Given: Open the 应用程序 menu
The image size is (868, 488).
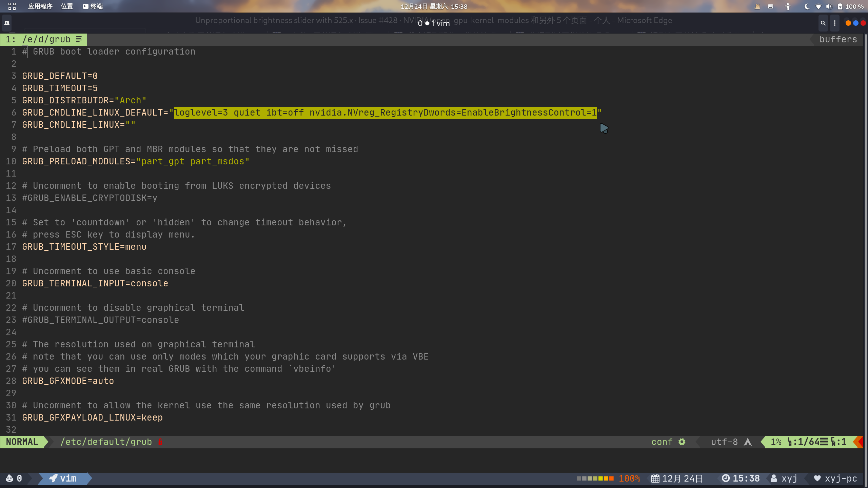Looking at the screenshot, I should [x=40, y=6].
